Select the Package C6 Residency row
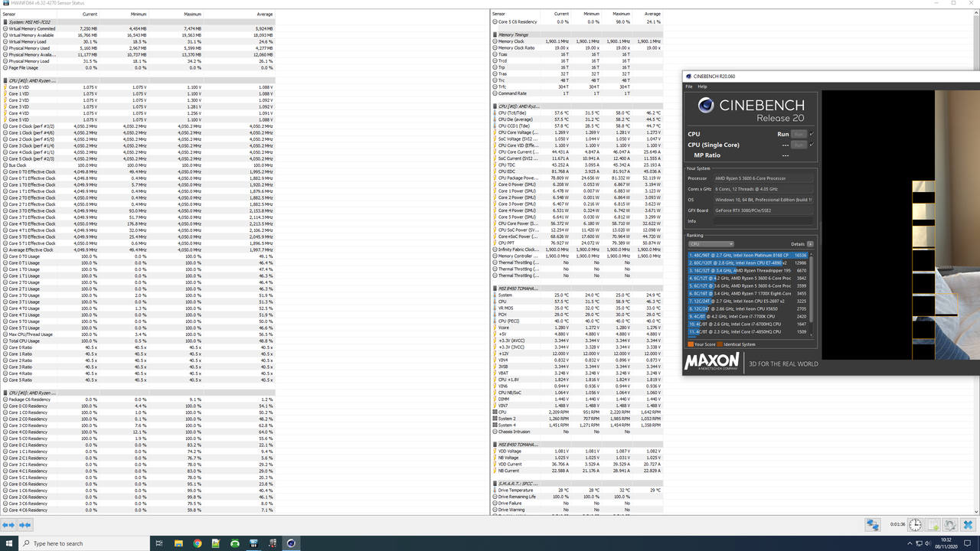 138,399
